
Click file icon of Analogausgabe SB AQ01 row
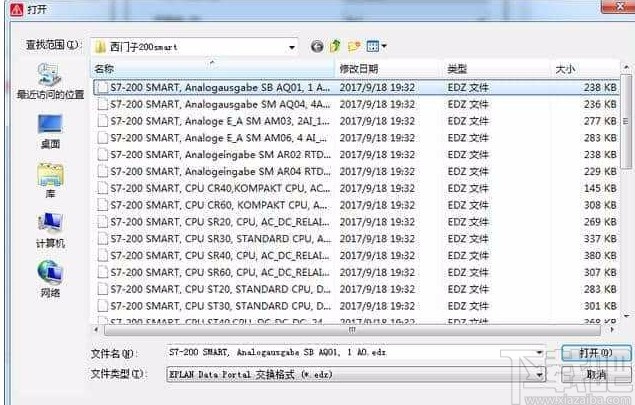pos(103,87)
